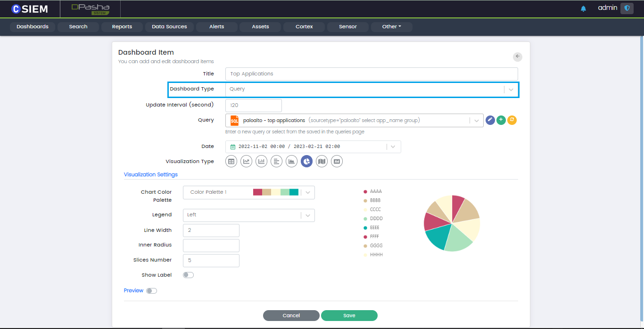Viewport: 644px width, 329px height.
Task: Choose the area chart visualization icon
Action: coord(291,162)
